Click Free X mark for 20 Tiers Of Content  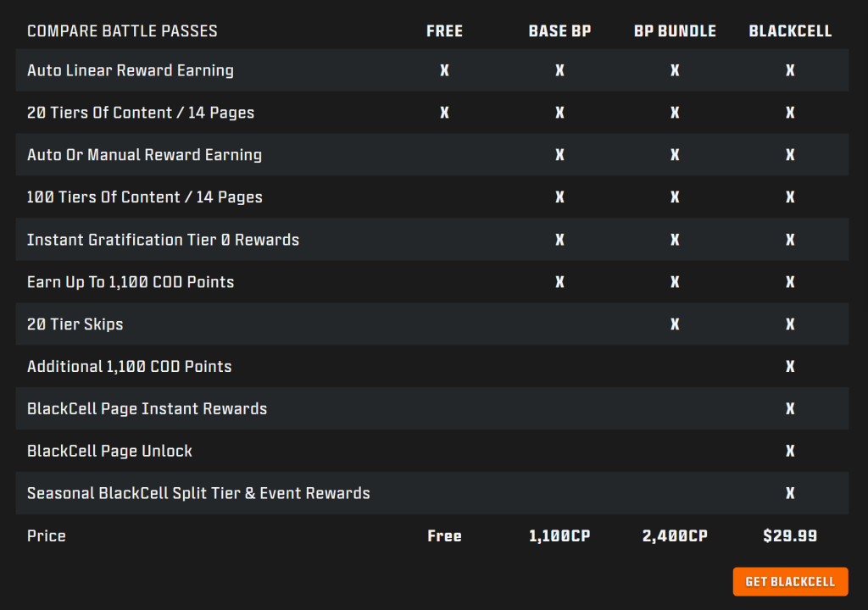444,113
